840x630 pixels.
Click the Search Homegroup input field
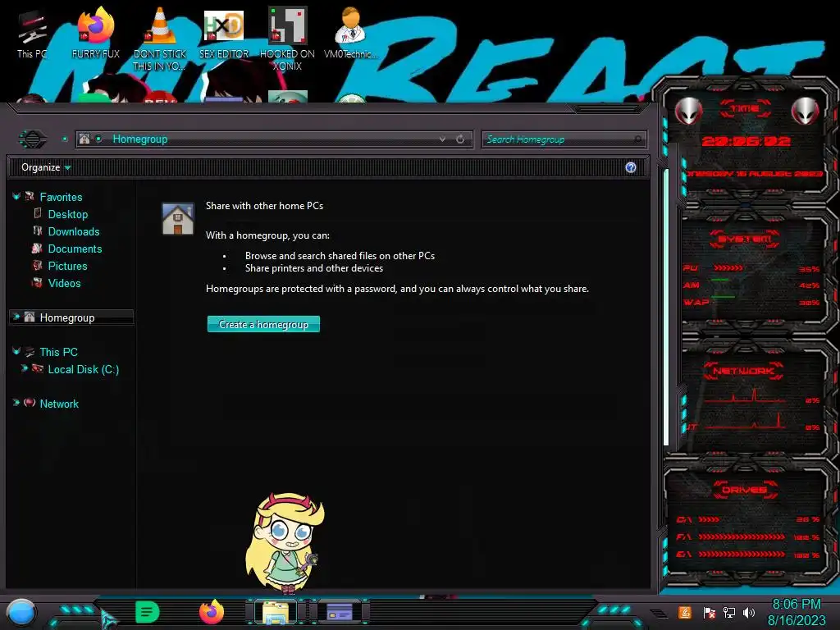[564, 139]
